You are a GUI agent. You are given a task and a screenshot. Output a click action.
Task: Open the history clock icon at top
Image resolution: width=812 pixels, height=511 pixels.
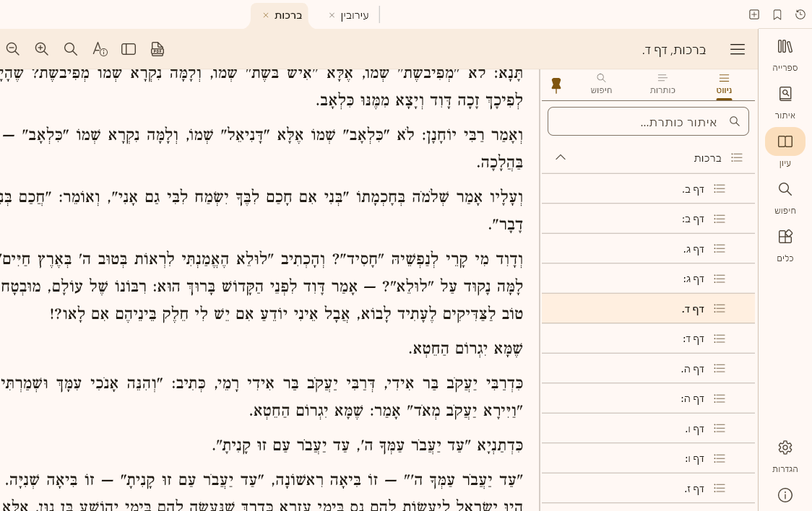click(800, 14)
